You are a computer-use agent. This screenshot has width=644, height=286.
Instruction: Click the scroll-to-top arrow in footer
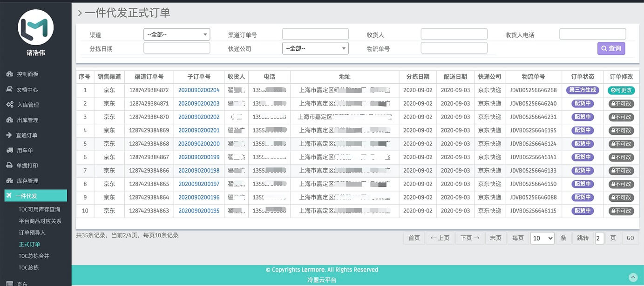(x=633, y=277)
